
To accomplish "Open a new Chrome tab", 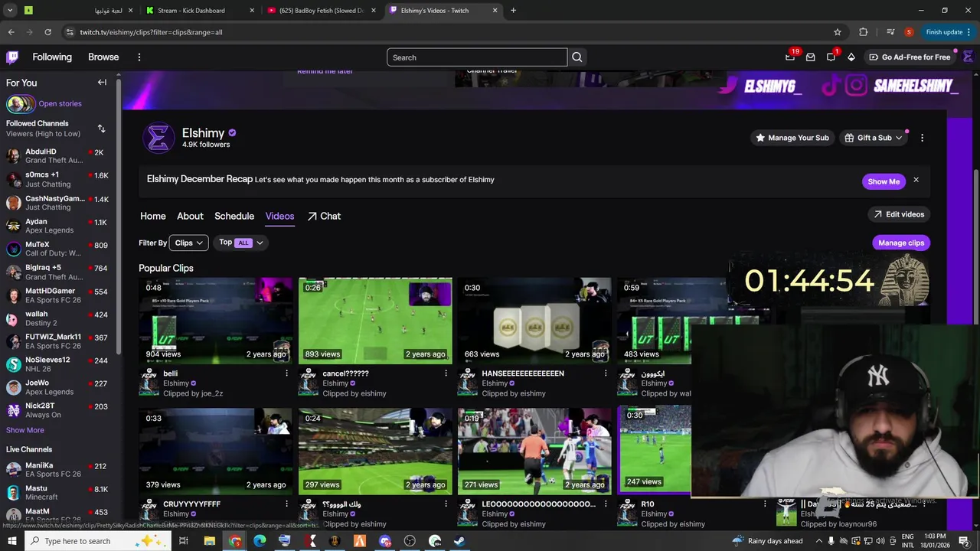I will click(x=513, y=11).
